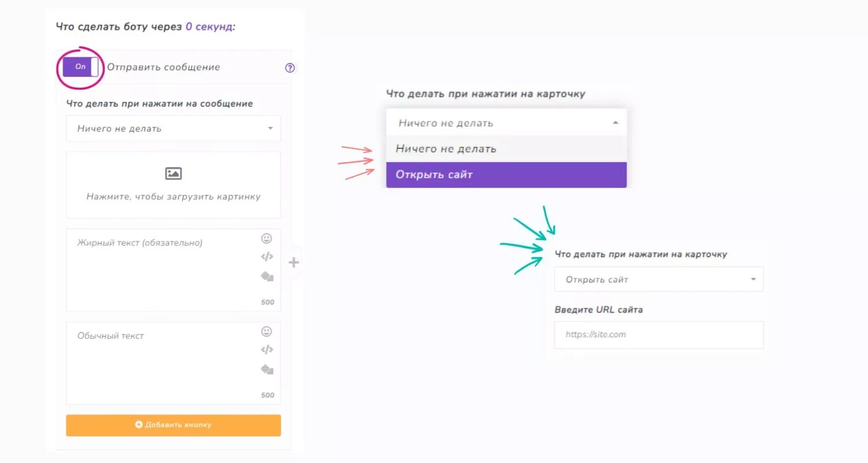This screenshot has height=463, width=868.
Task: Expand 'Что делать при нажатии на сообщение' dropdown
Action: [x=174, y=128]
